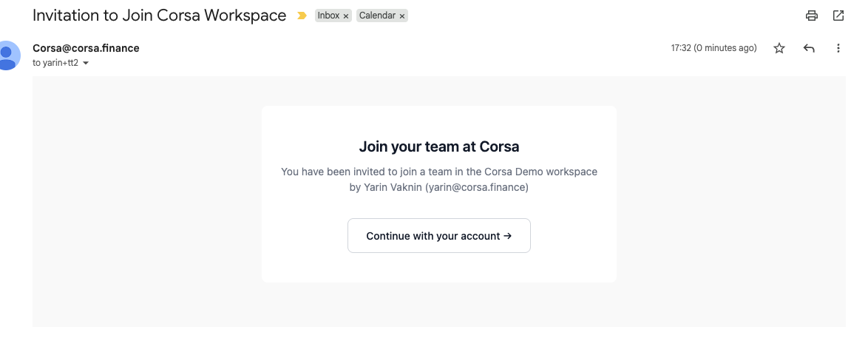Viewport: 868px width, 341px height.
Task: Click the Join your team at Corsa heading
Action: (x=439, y=146)
